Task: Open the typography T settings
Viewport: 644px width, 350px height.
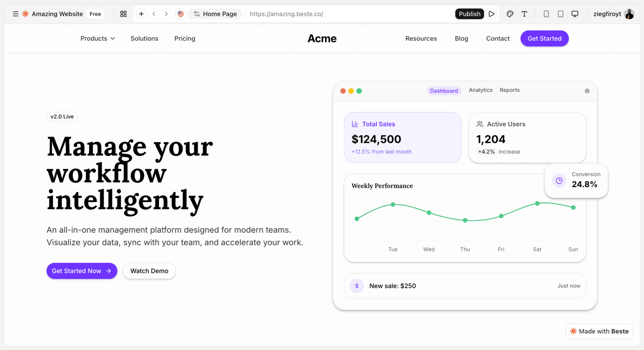Action: 524,14
